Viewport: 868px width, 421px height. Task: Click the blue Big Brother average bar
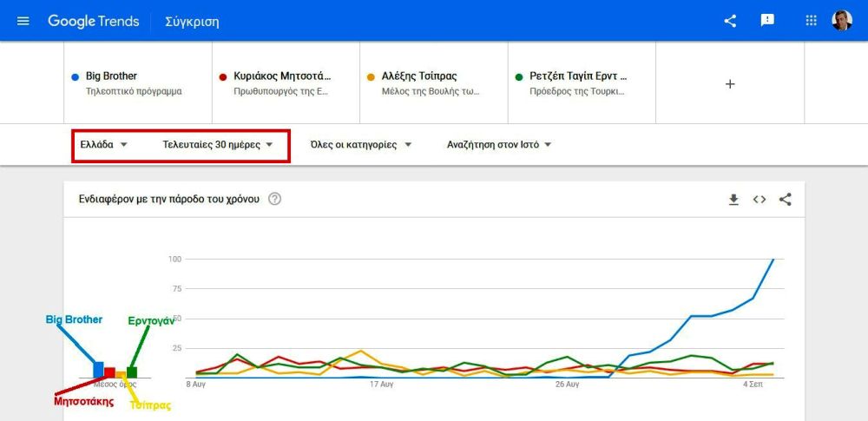(99, 370)
